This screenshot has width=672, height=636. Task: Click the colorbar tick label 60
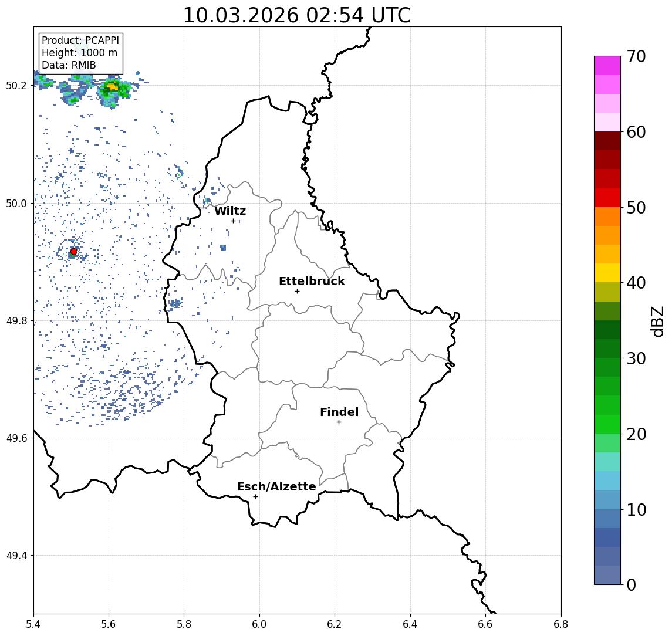pos(636,133)
